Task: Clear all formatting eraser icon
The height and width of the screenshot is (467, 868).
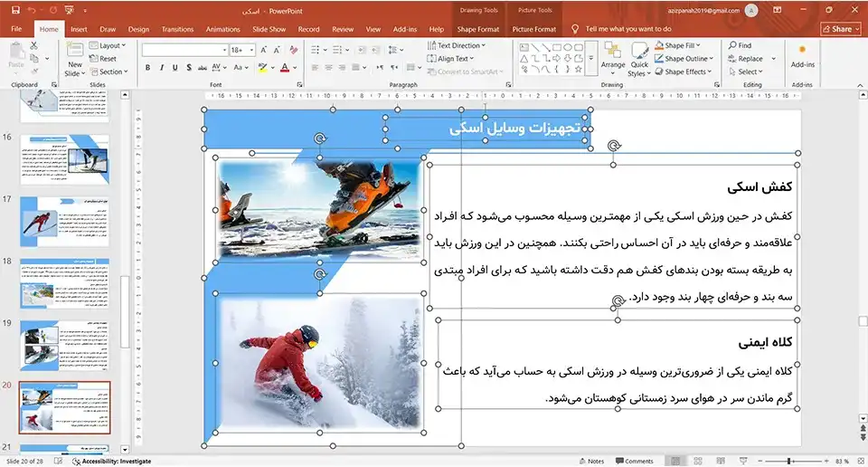Action: point(294,50)
